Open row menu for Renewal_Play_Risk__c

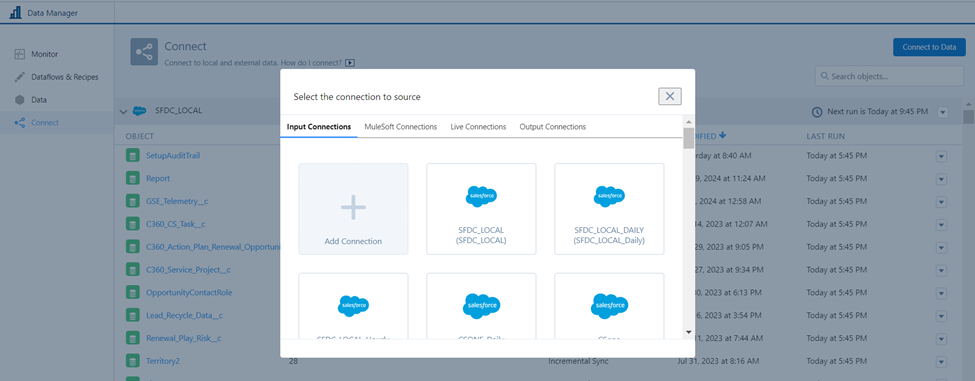tap(941, 338)
